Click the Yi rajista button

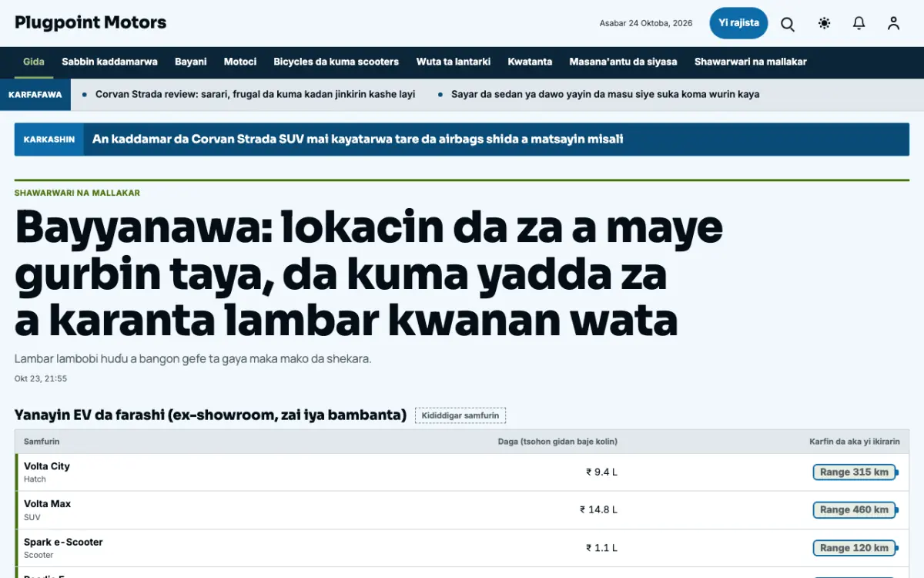738,23
